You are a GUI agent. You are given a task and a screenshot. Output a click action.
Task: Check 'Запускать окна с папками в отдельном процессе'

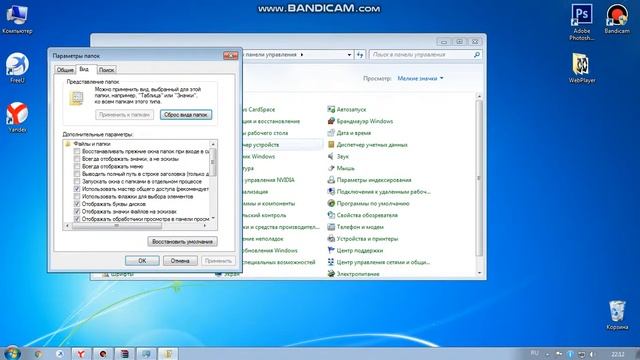pyautogui.click(x=77, y=181)
